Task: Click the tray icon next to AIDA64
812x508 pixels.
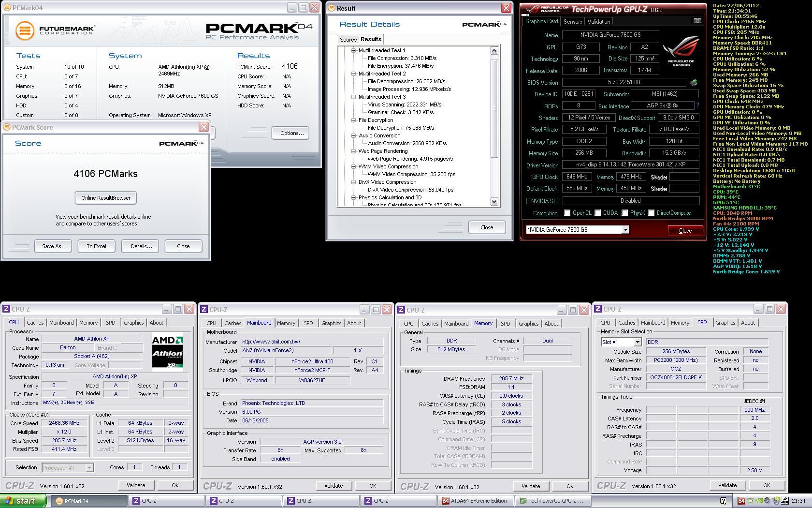Action: pos(750,501)
